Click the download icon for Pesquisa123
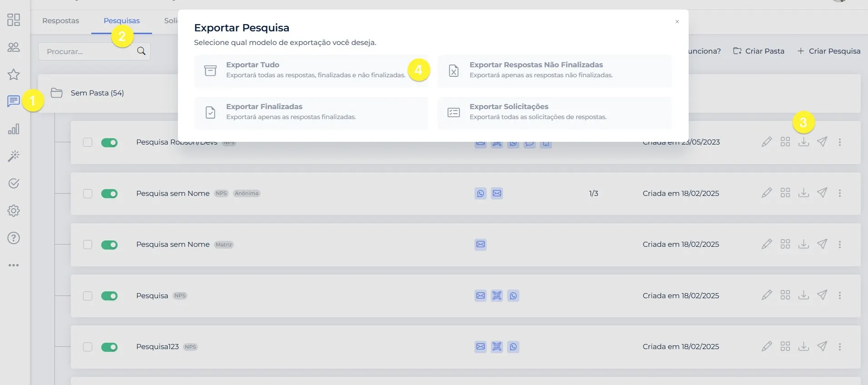Image resolution: width=868 pixels, height=385 pixels. tap(804, 346)
